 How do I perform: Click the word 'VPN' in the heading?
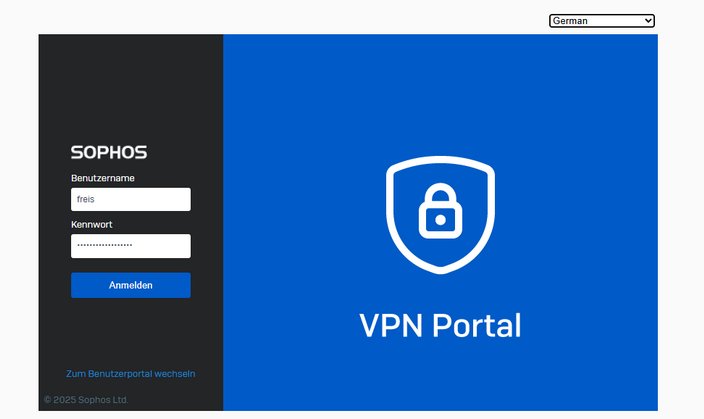390,325
